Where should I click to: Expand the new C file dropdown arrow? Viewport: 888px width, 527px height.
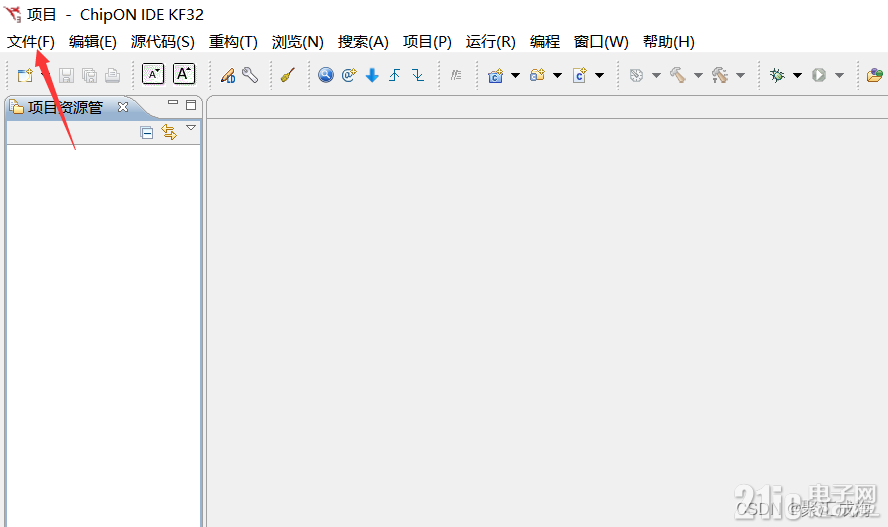(600, 75)
